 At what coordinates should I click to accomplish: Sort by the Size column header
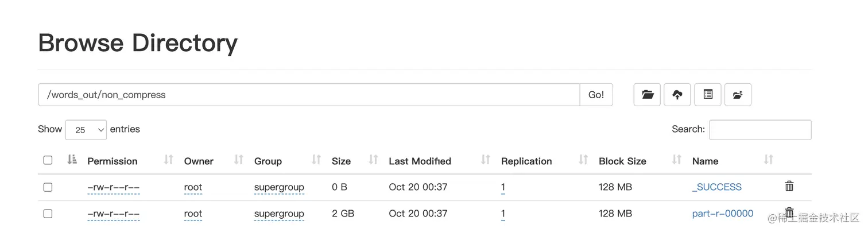click(341, 161)
